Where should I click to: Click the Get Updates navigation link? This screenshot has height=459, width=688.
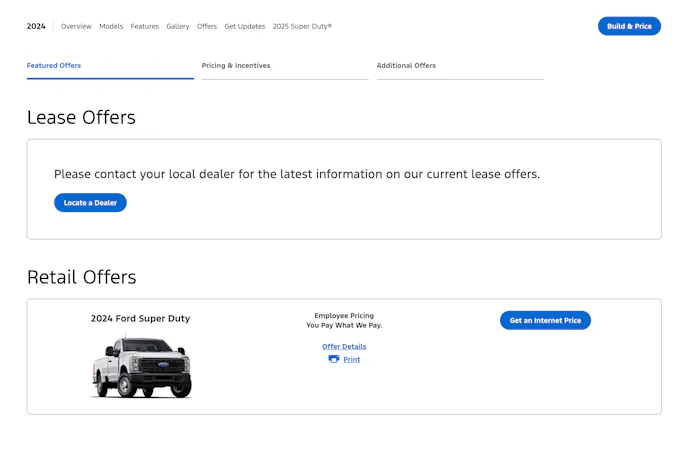(x=245, y=26)
